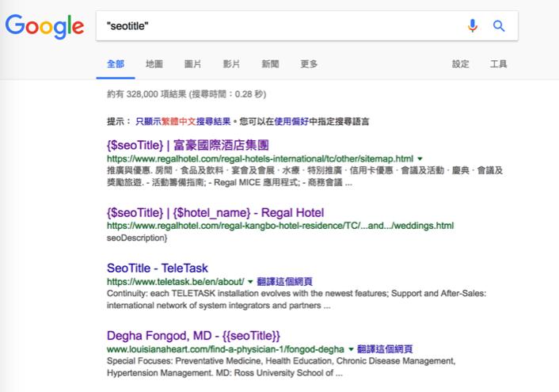The height and width of the screenshot is (392, 559).
Task: Switch to the 圖片 tab
Action: coord(193,64)
